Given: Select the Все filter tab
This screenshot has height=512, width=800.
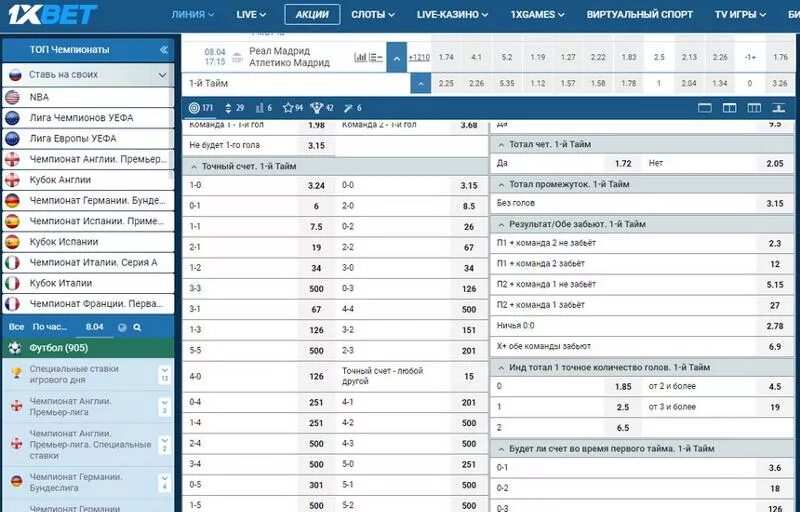Looking at the screenshot, I should click(16, 327).
